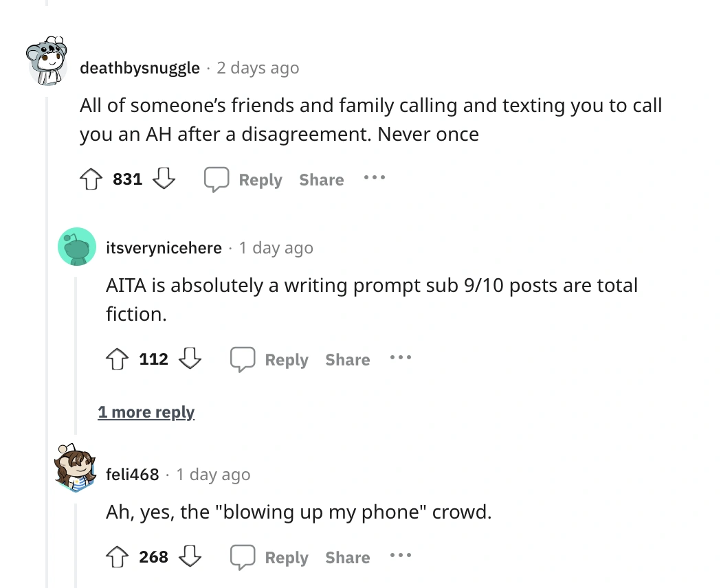The width and height of the screenshot is (721, 588).
Task: Open more options on itsverynicehere's comment
Action: click(x=401, y=358)
